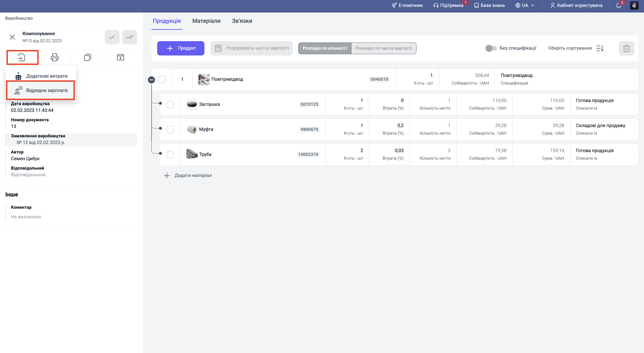
Task: Toggle the Без специфікації switch
Action: tap(491, 48)
